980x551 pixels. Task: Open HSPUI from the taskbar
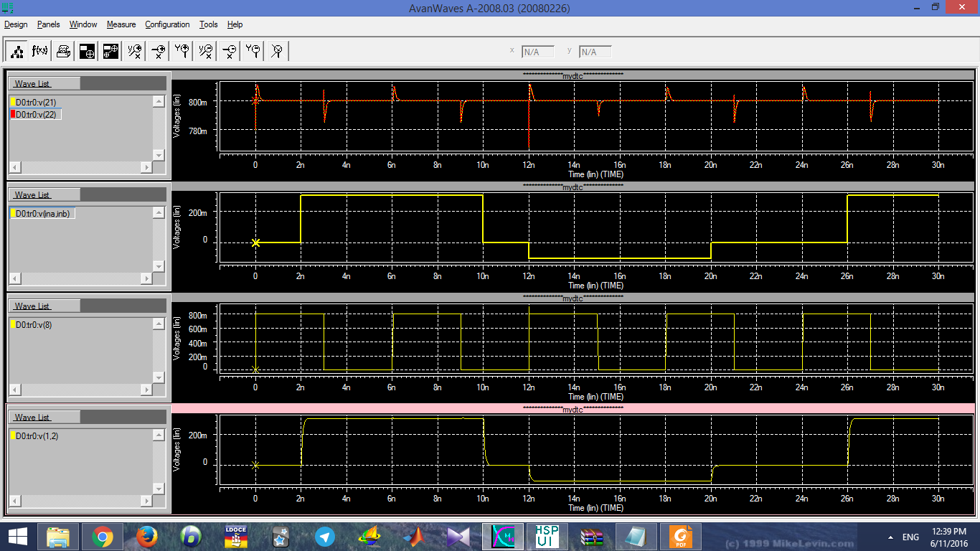point(547,536)
